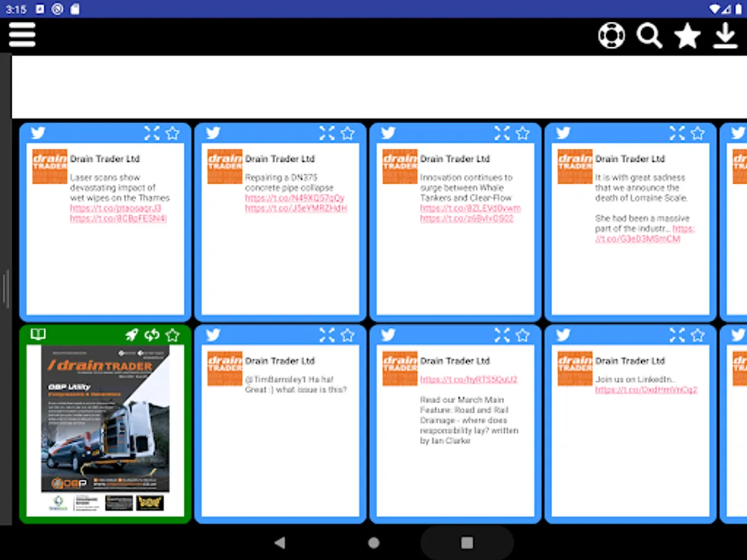Viewport: 747px width, 560px height.
Task: Open second link under Laser scans tweet
Action: (x=118, y=218)
